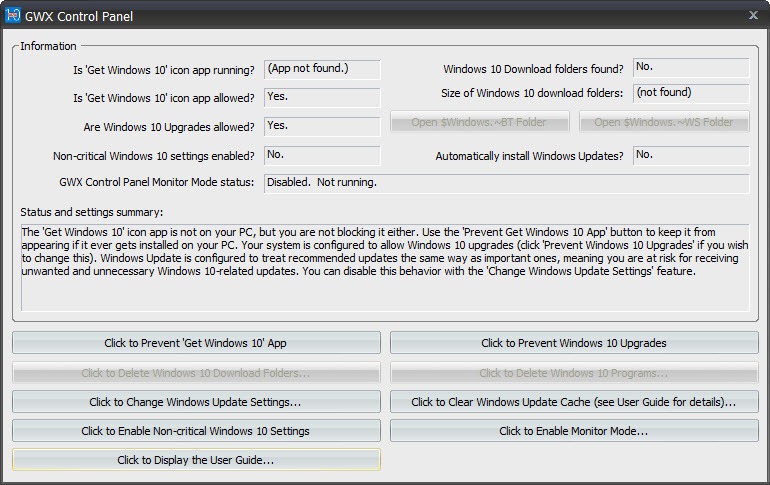This screenshot has height=485, width=770.
Task: Click to Delete Windows 10 Programs button
Action: pos(574,373)
